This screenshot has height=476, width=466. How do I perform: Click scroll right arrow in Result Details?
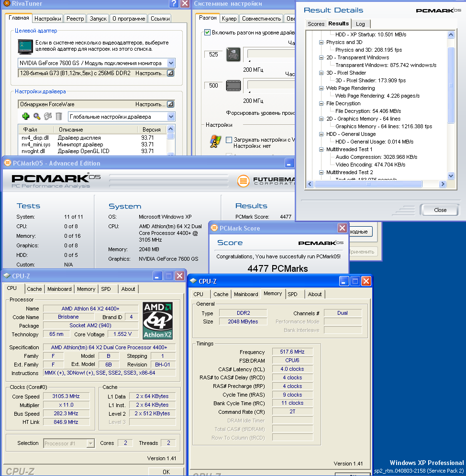pyautogui.click(x=443, y=184)
